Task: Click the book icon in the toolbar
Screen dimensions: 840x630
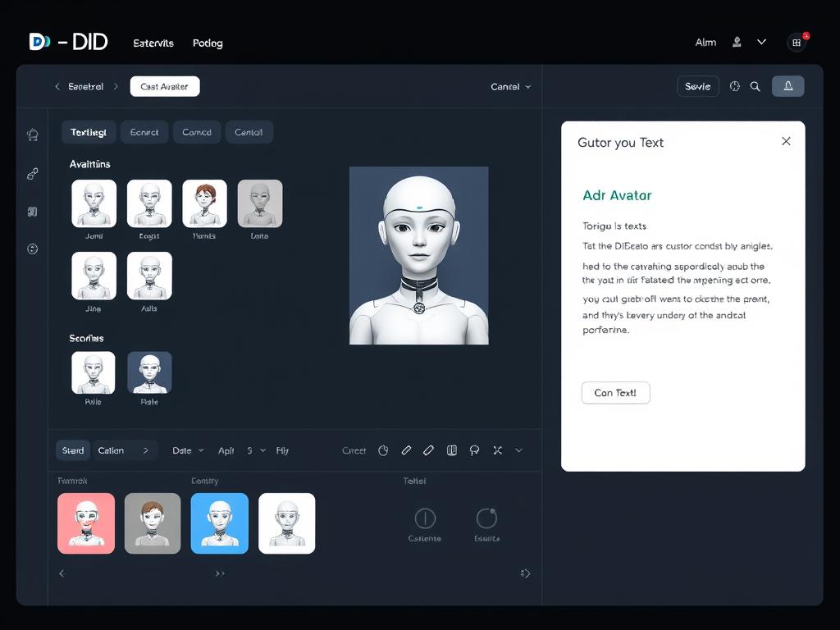Action: tap(452, 450)
